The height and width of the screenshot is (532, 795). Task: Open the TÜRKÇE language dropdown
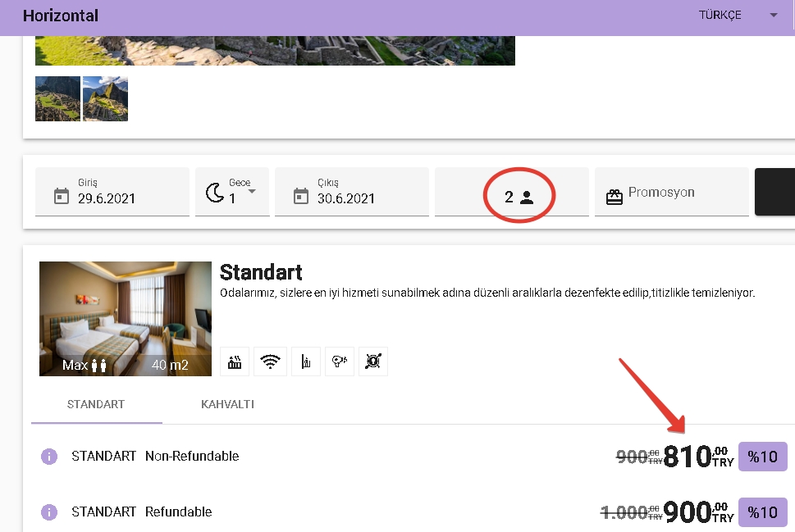coord(737,16)
